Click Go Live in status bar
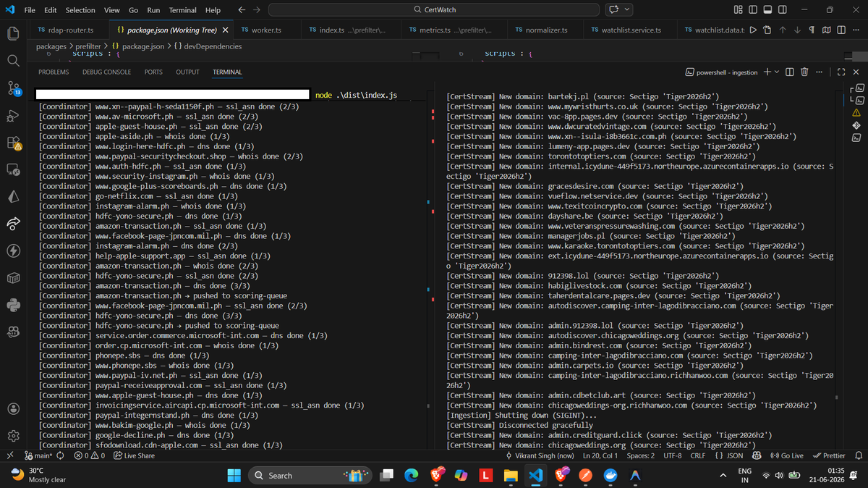868x488 pixels. (x=787, y=455)
